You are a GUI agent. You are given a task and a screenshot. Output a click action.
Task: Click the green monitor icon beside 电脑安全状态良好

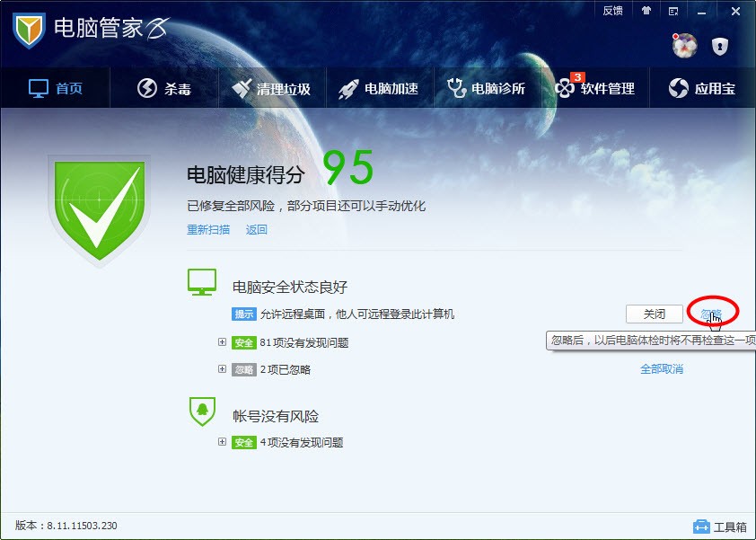pos(201,282)
